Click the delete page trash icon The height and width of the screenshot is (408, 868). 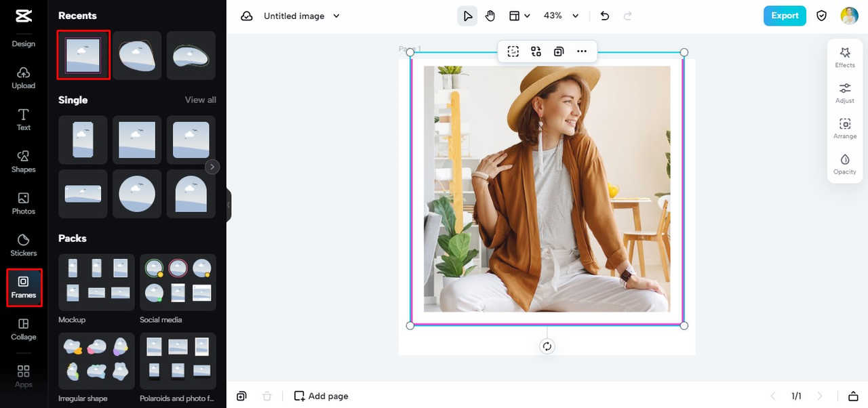267,396
